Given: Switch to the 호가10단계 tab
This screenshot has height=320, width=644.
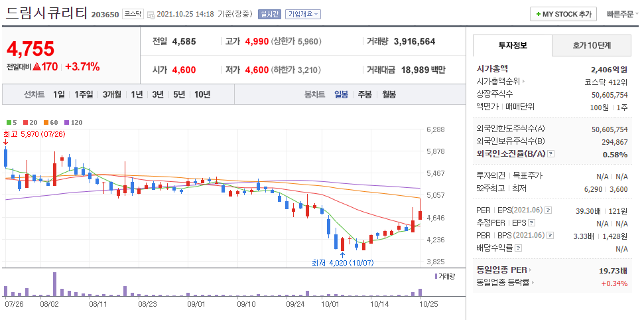Looking at the screenshot, I should 592,46.
